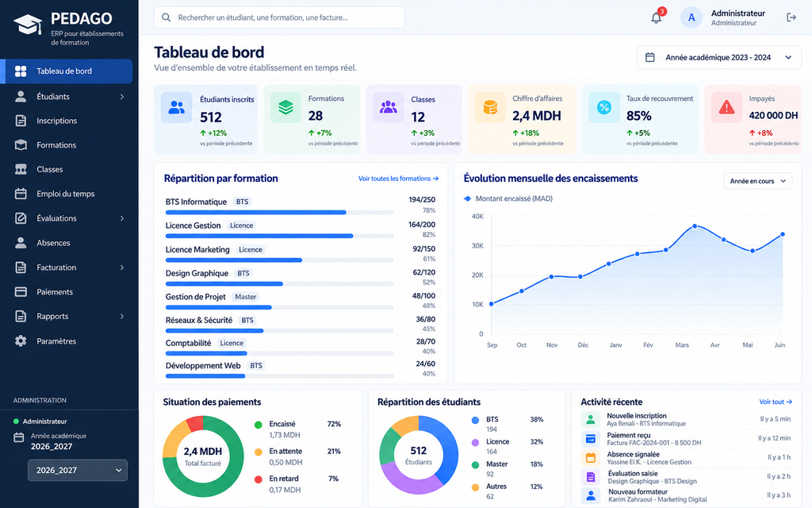Click the Développement Web progress bar
Screen dimensions: 812x508
(x=280, y=375)
